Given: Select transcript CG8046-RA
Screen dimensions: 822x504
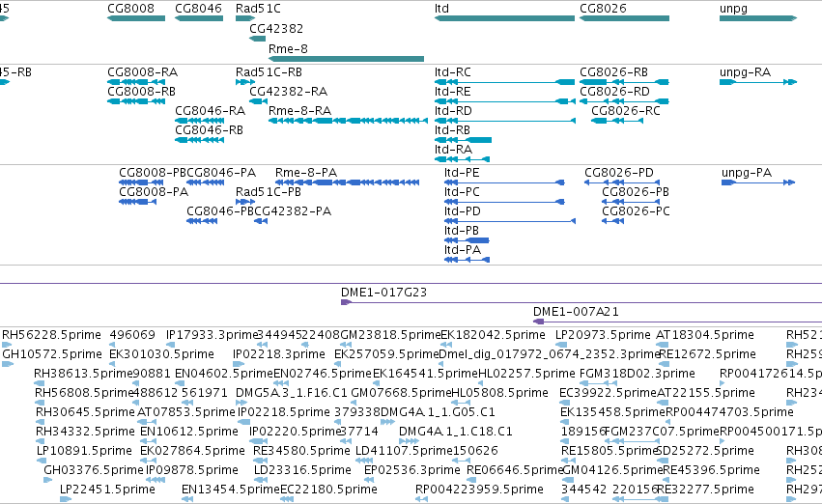Looking at the screenshot, I should coord(211,111).
